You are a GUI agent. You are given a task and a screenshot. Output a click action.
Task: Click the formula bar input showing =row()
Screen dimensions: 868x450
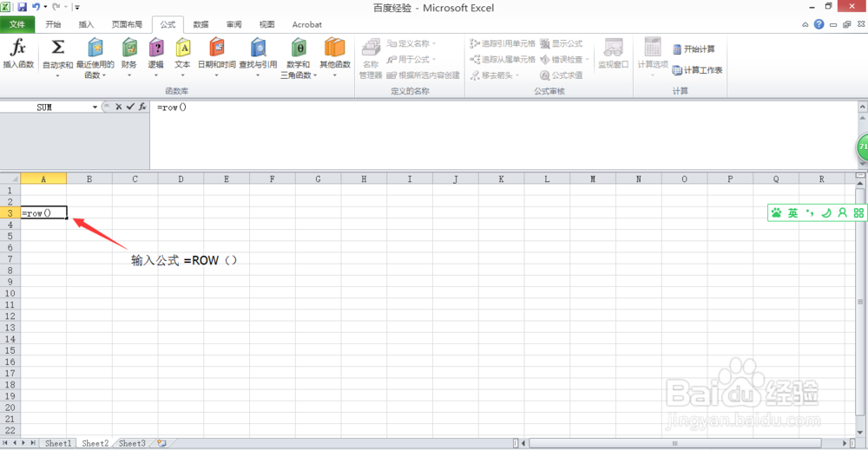coord(503,135)
